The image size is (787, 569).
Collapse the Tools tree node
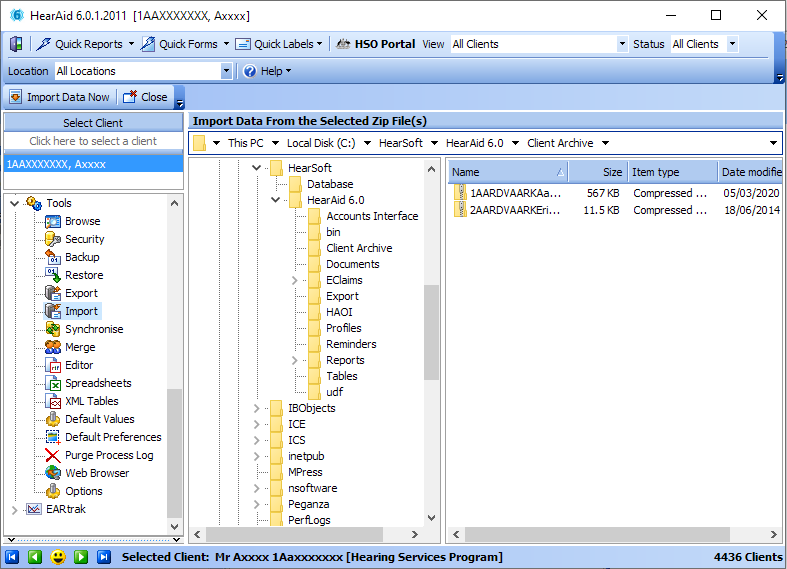click(15, 203)
